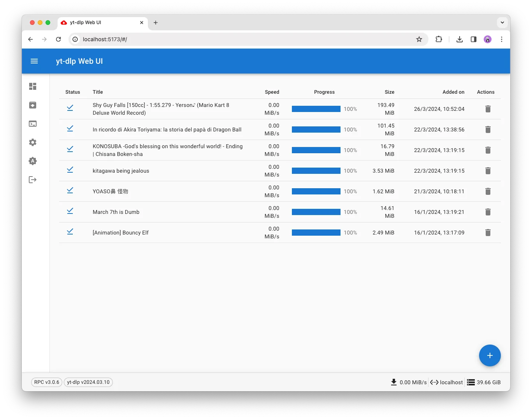The height and width of the screenshot is (420, 532).
Task: Click the status check for Shy Guy Falls
Action: (70, 108)
